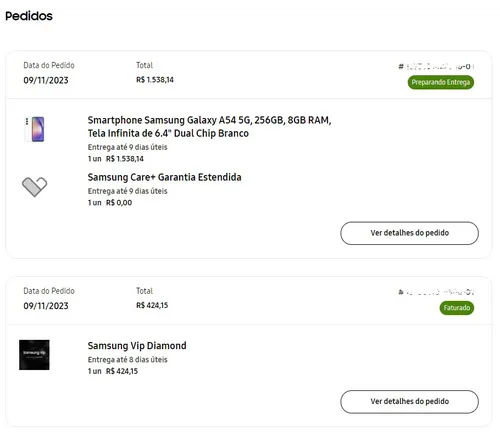Screen dimensions: 500x437
Task: Click the R$ 424,15 order total
Action: 152,305
